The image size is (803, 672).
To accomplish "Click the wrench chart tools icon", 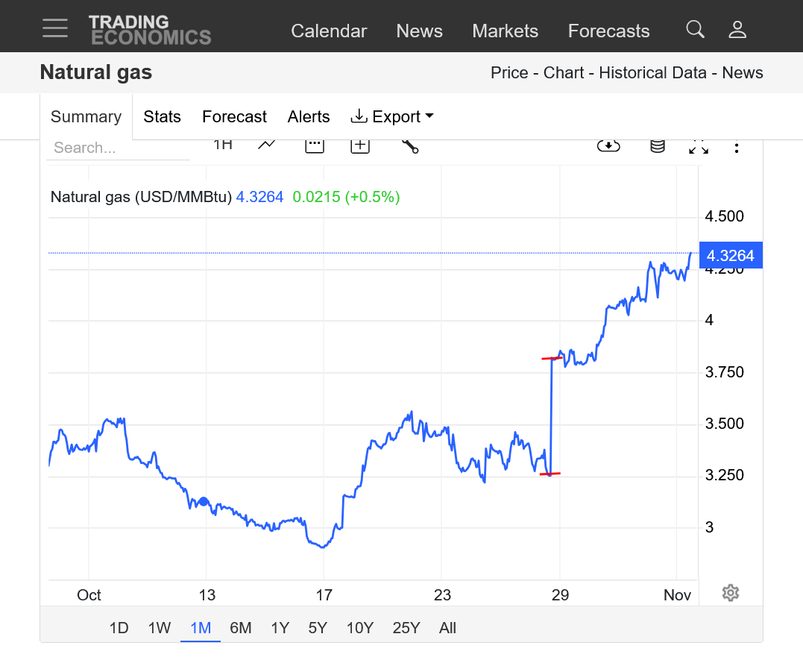I will [x=410, y=146].
